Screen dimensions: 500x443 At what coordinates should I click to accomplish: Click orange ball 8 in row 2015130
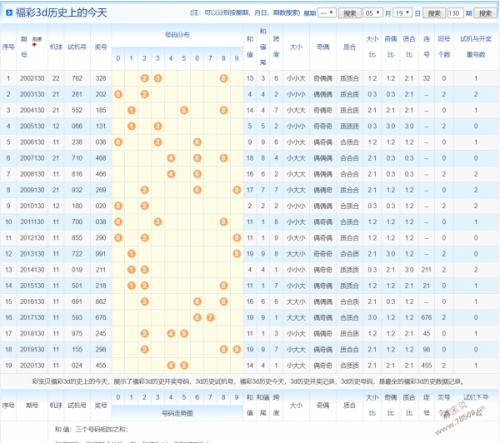(224, 286)
